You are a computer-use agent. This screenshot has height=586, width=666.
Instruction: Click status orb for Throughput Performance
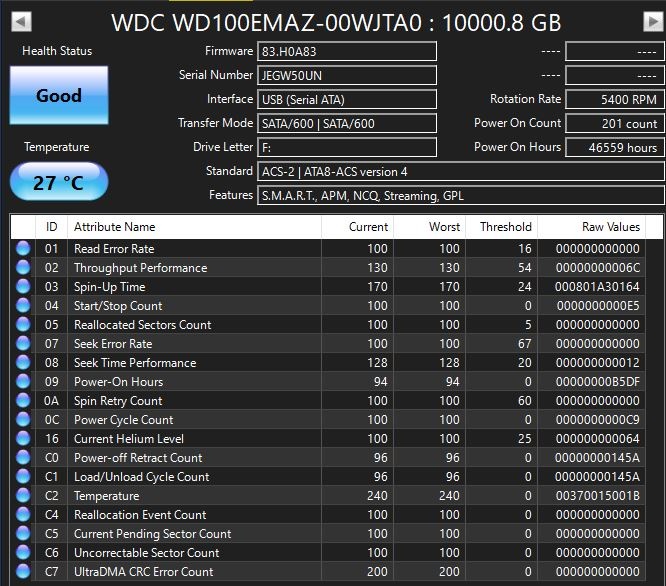[23, 267]
